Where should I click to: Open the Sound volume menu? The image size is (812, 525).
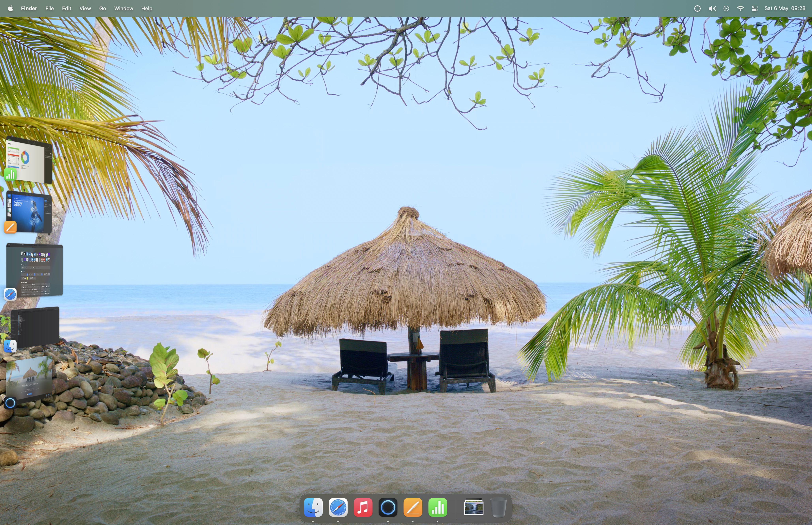(712, 8)
